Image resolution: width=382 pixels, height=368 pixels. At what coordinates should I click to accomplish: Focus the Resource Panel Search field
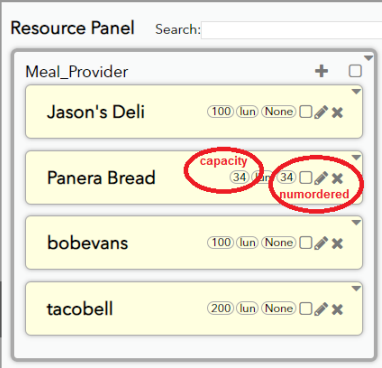[x=292, y=30]
